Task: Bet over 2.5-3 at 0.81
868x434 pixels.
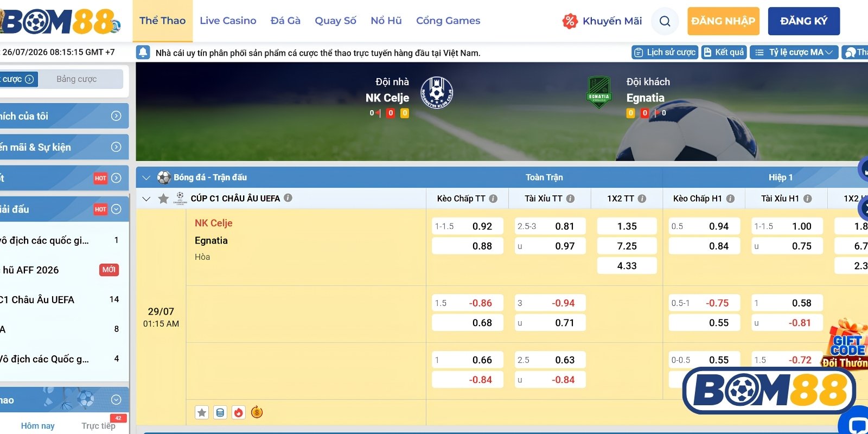Action: pos(550,226)
